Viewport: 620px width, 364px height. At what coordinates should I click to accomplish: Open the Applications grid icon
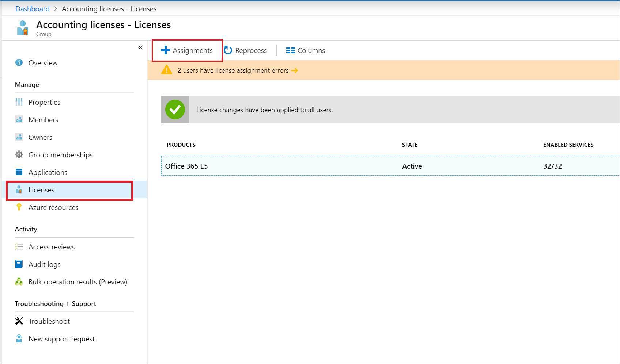point(19,172)
